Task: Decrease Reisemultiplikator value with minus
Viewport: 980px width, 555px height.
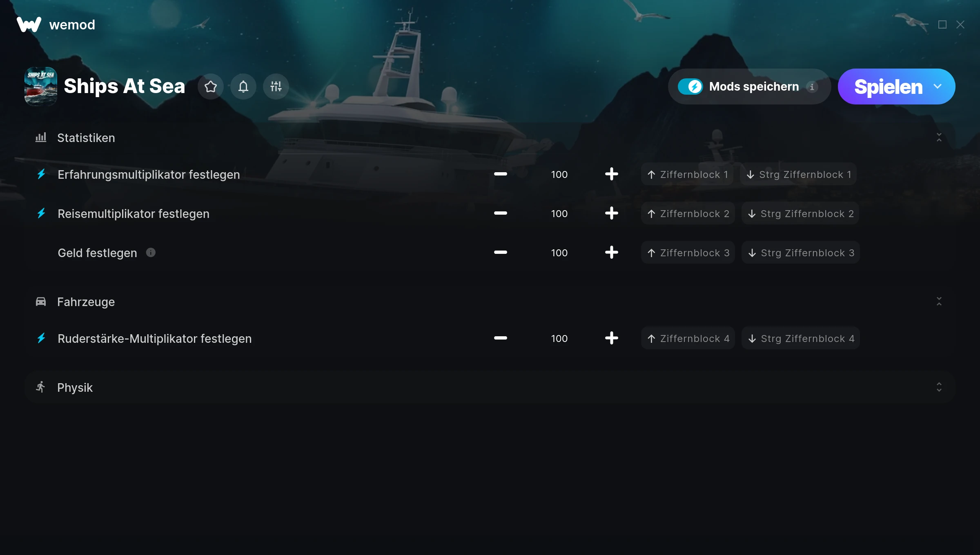Action: click(x=500, y=213)
